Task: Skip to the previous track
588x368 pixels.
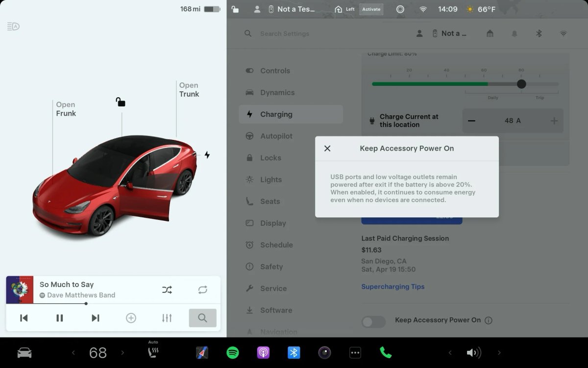Action: point(24,318)
